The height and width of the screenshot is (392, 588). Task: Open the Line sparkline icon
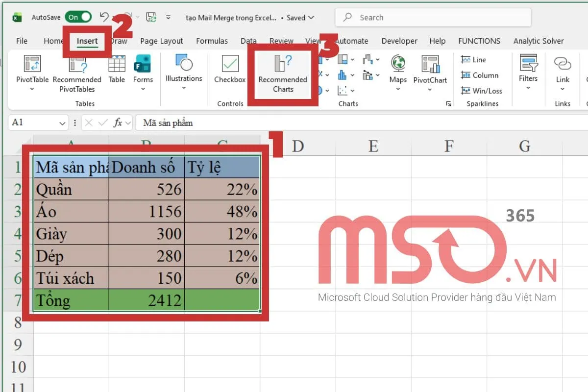474,59
